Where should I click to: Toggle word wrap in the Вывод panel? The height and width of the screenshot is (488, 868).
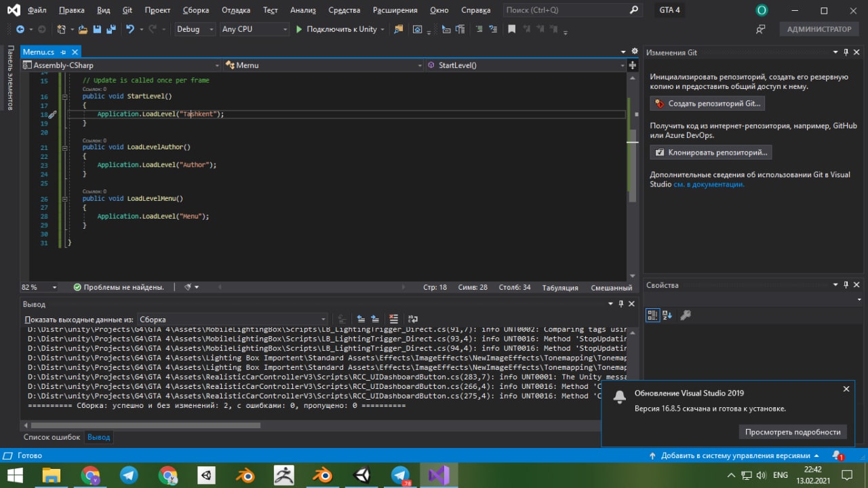(411, 319)
